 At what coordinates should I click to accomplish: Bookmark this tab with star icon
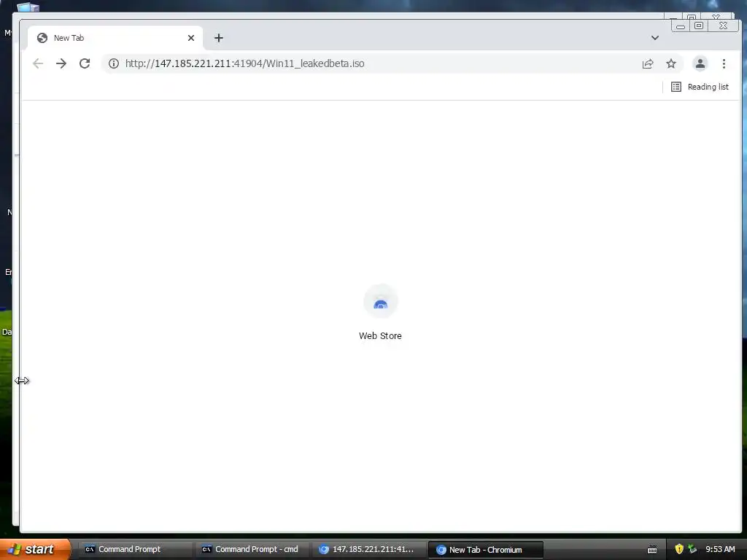(671, 64)
